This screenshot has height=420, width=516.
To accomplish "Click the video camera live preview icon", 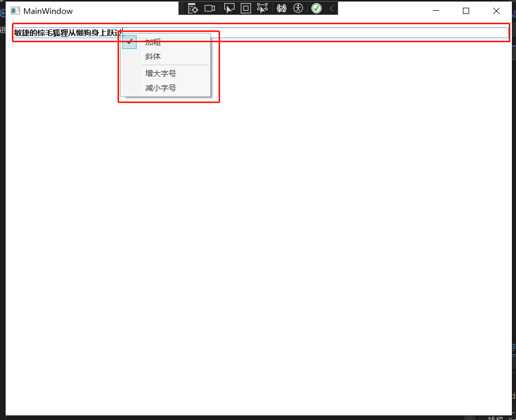I will pos(210,8).
